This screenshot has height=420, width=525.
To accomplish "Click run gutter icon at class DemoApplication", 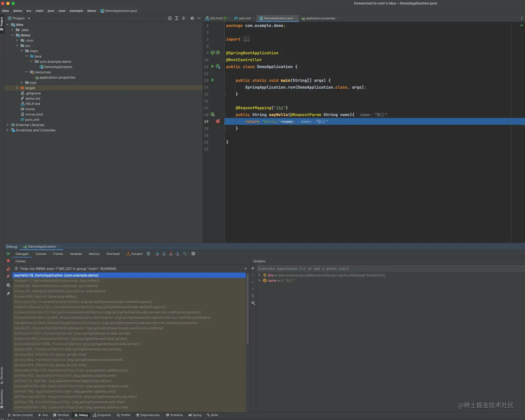I will (213, 66).
